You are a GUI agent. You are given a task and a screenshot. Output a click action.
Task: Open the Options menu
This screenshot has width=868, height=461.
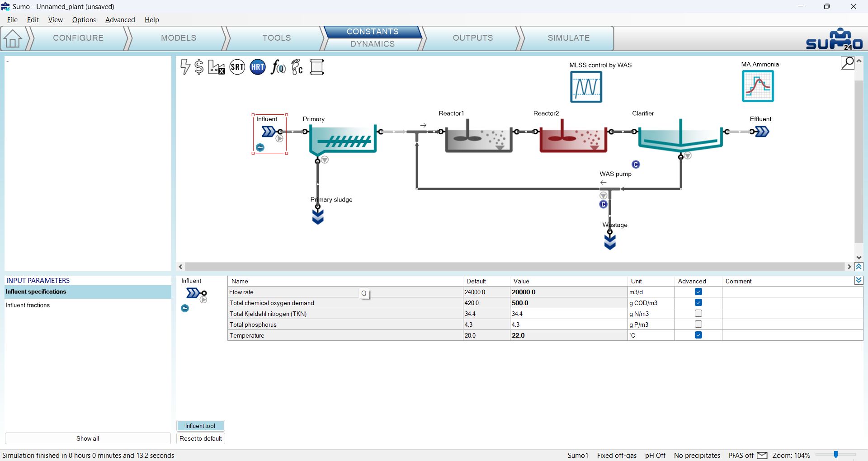click(x=84, y=20)
